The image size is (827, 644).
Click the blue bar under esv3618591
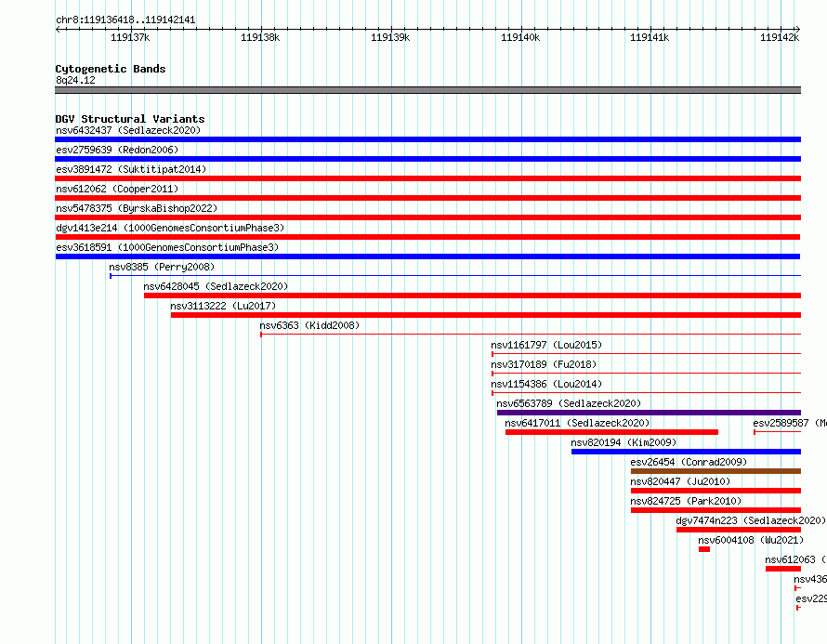pos(427,256)
